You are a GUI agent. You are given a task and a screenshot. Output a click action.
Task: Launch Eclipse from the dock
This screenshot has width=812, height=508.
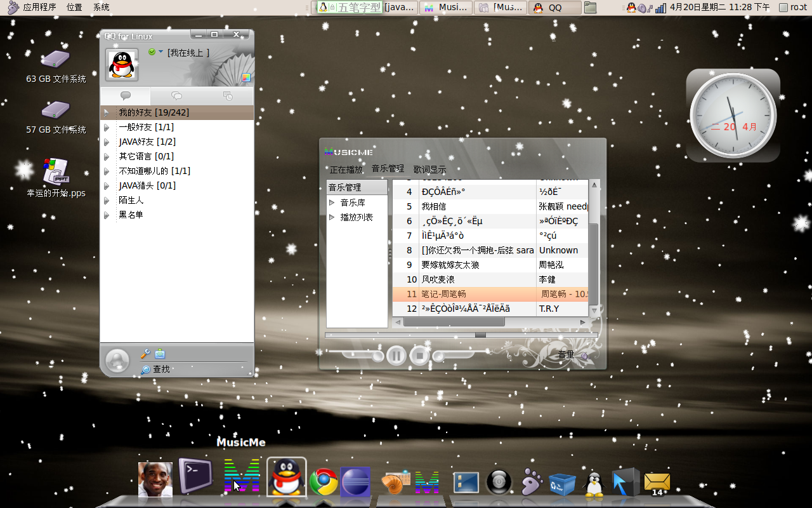(x=355, y=482)
